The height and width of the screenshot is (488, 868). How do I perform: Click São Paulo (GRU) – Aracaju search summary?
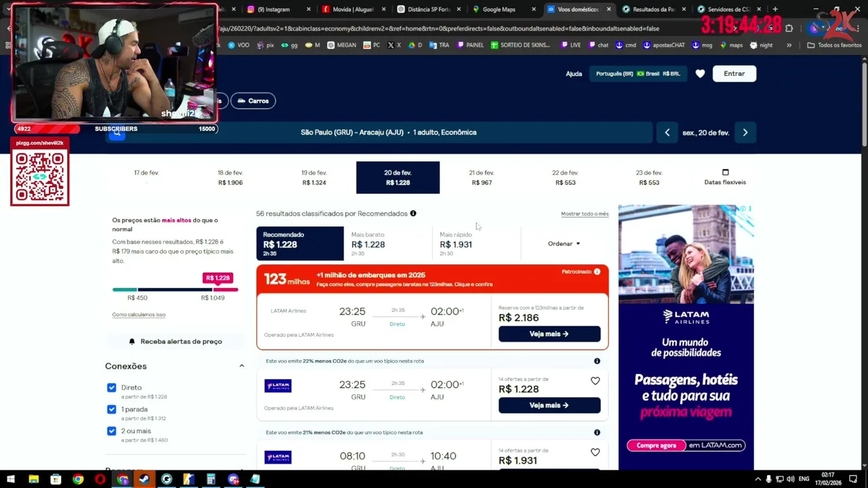point(389,133)
